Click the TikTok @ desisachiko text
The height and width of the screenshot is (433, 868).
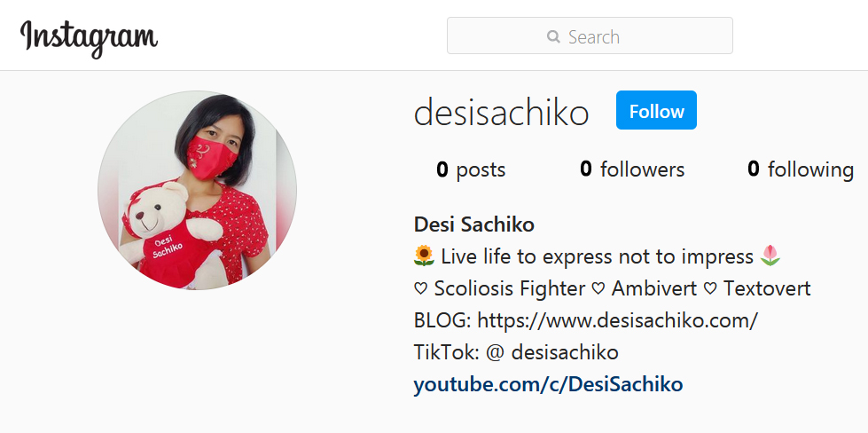click(516, 352)
